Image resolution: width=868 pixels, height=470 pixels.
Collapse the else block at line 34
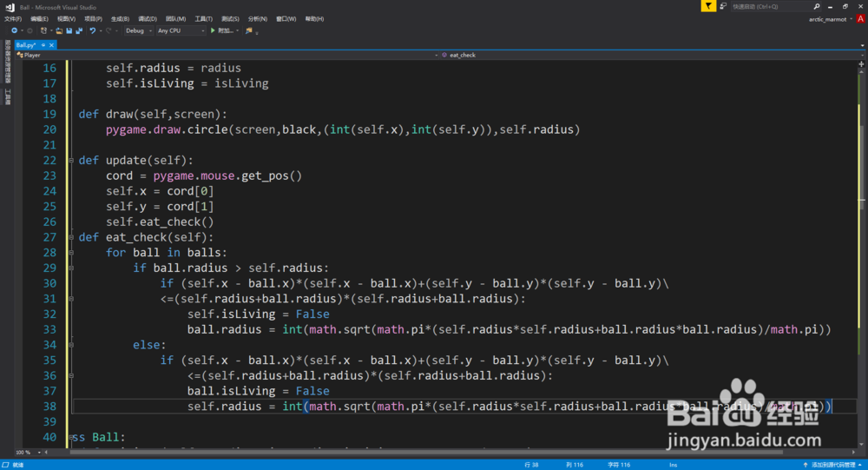pos(71,345)
